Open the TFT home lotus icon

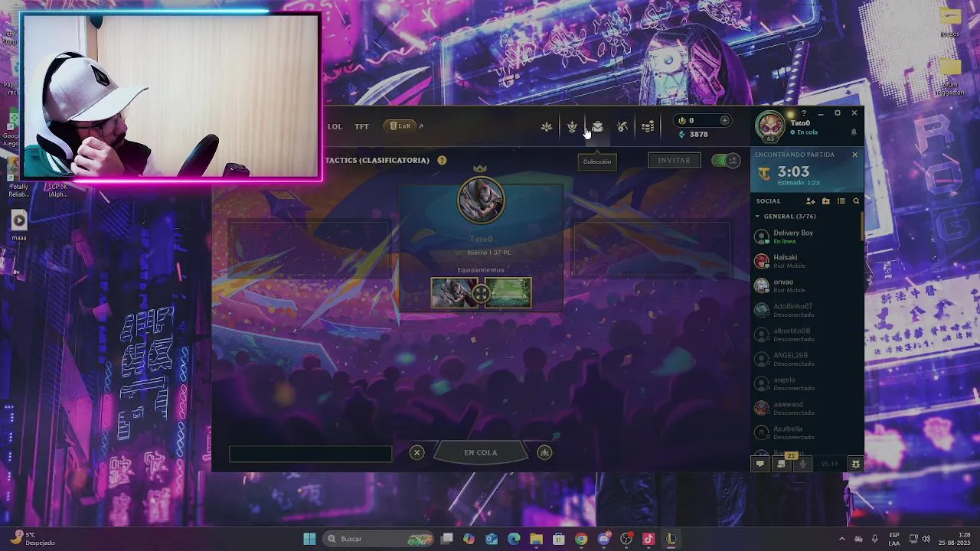pos(547,126)
